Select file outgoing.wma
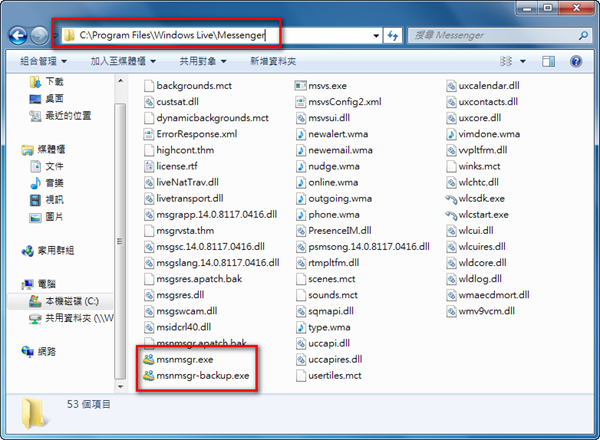The width and height of the screenshot is (600, 440). [334, 199]
